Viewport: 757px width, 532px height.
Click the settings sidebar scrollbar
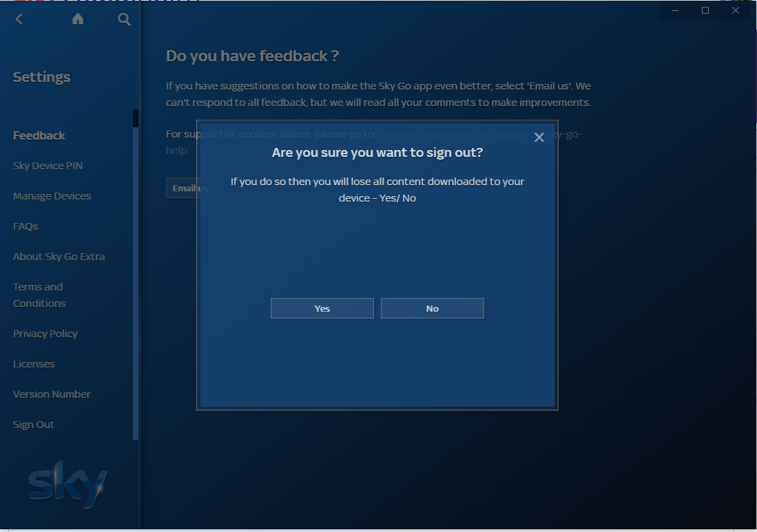tap(136, 275)
